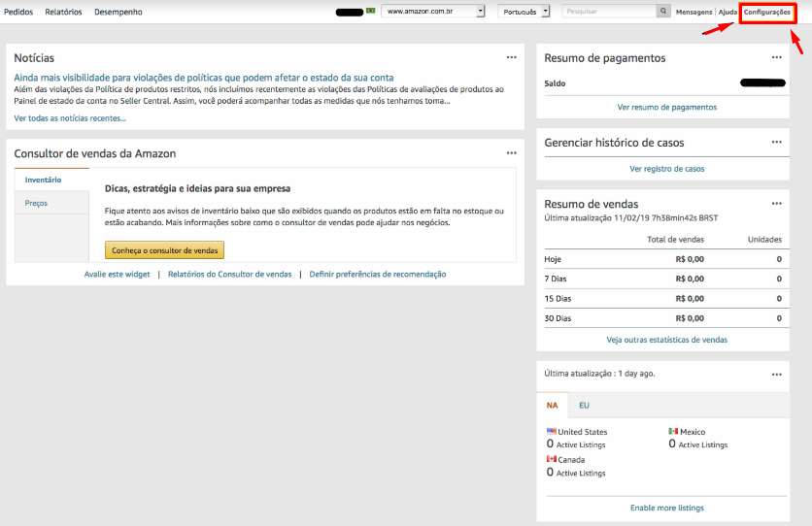Select the Preços tab
This screenshot has height=526, width=812.
(51, 203)
